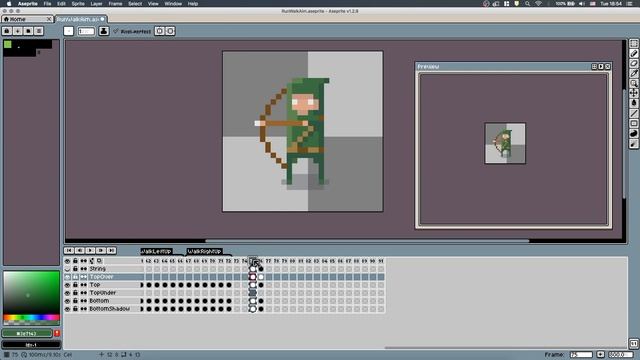
Task: Select the Contour tool
Action: coord(633,133)
